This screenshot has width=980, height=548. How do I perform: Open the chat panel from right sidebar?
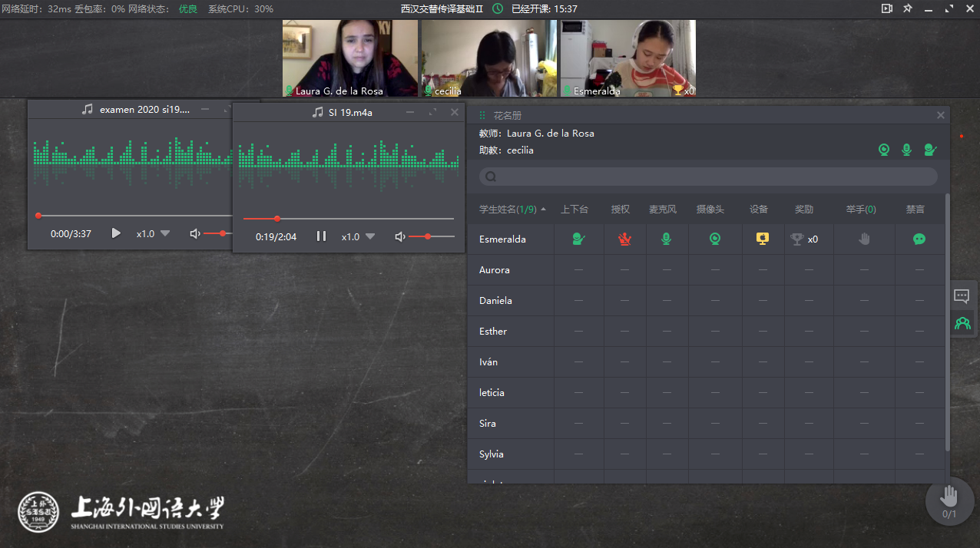[x=962, y=296]
